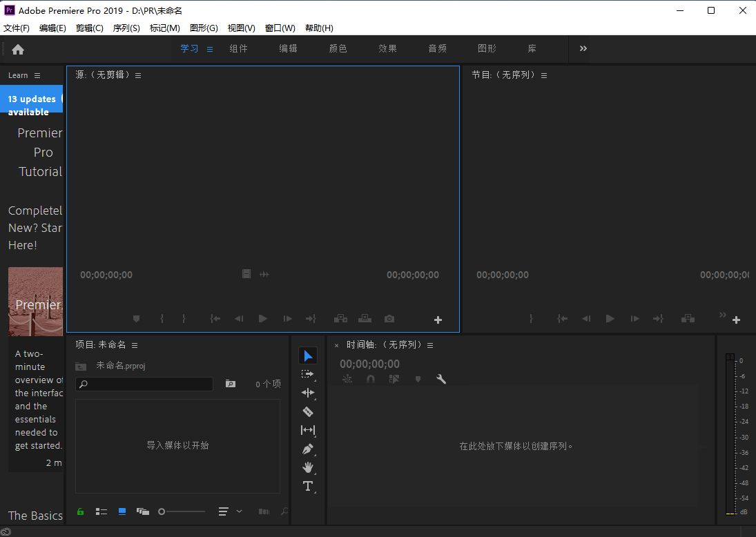
Task: Open the timeline panel menu
Action: pyautogui.click(x=430, y=346)
